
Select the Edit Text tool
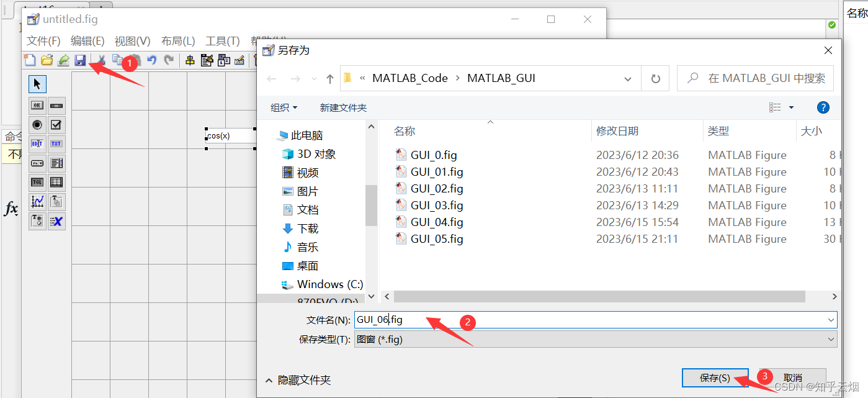[x=37, y=143]
